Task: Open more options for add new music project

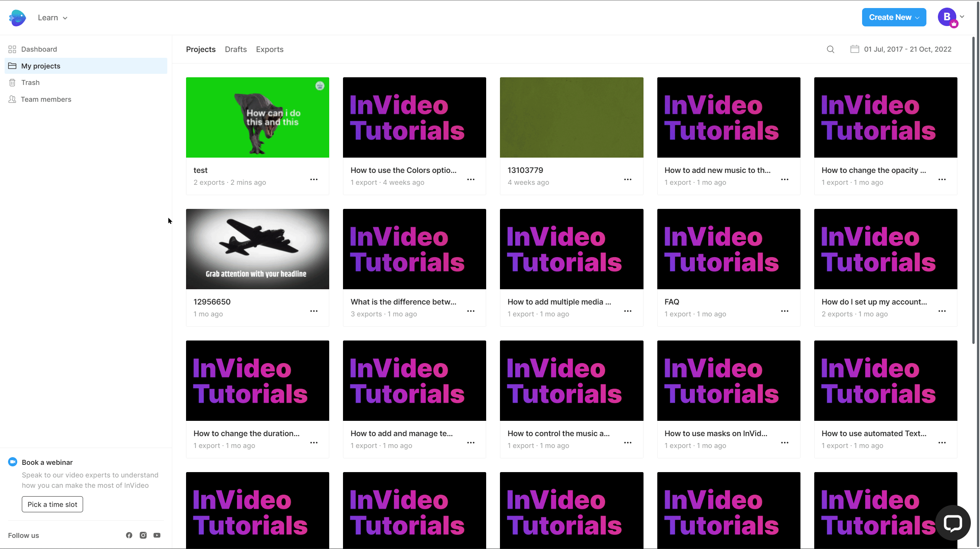Action: coord(785,179)
